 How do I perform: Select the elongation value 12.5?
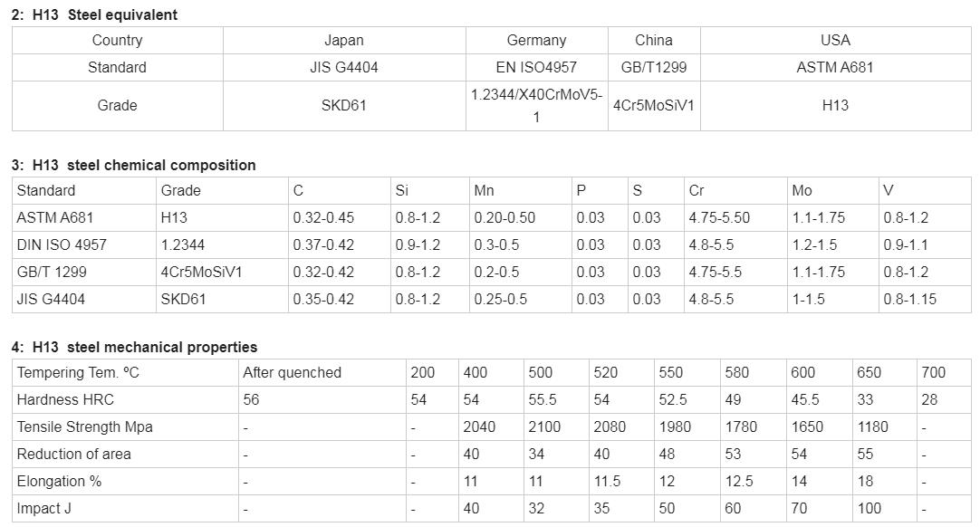point(739,482)
